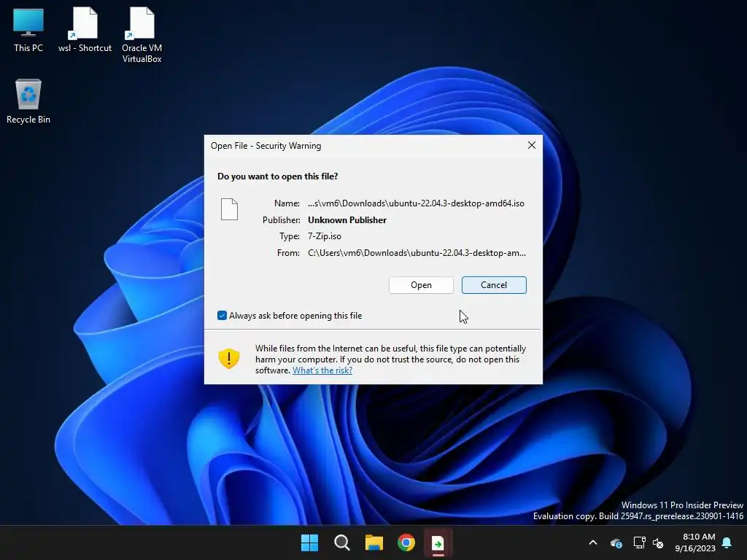Click the 'Do you want to open this file?' heading

278,176
